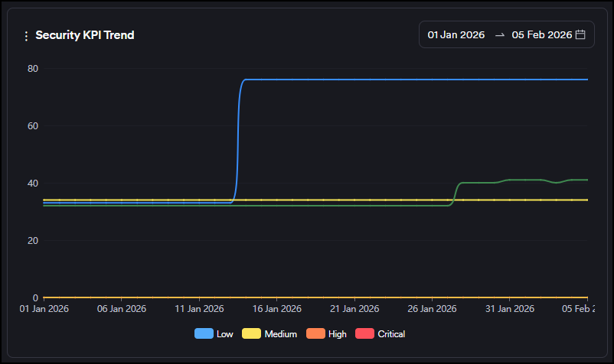Hide the High series via legend label
The width and height of the screenshot is (614, 364).
click(337, 334)
